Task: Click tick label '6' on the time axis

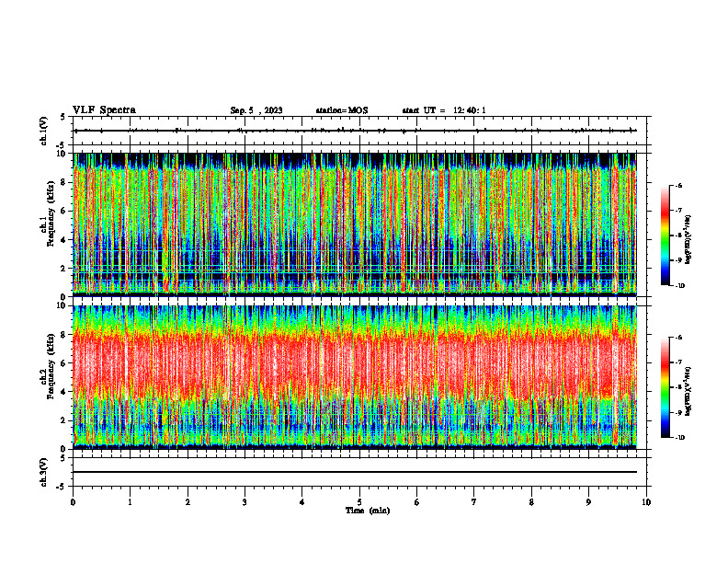Action: pyautogui.click(x=416, y=502)
